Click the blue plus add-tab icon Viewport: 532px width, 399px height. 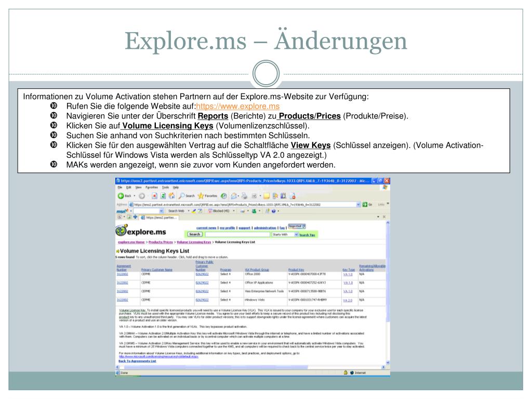[135, 217]
